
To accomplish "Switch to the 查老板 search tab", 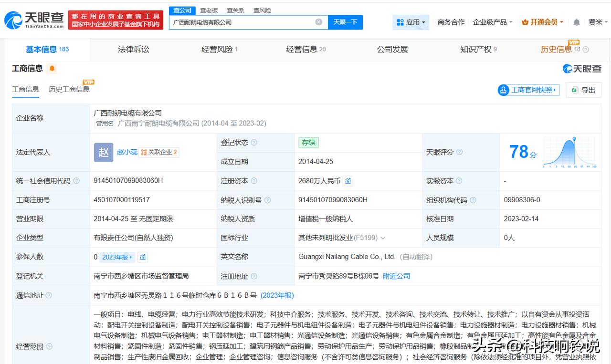I will click(x=209, y=10).
